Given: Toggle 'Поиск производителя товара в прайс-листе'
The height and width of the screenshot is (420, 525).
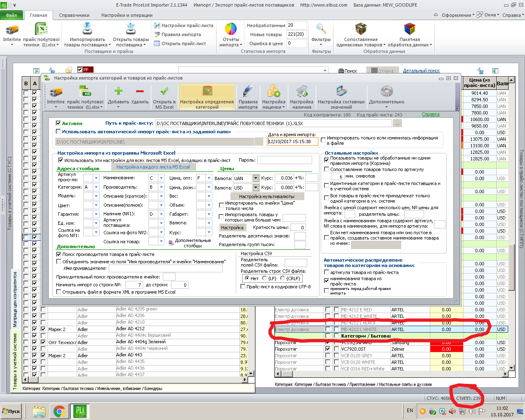Looking at the screenshot, I should point(59,254).
